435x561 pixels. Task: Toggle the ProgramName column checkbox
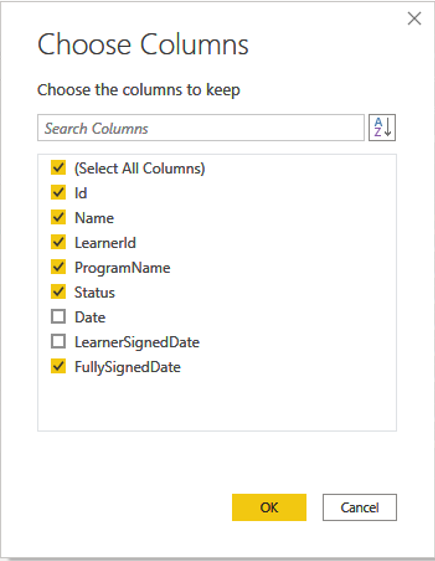(58, 267)
